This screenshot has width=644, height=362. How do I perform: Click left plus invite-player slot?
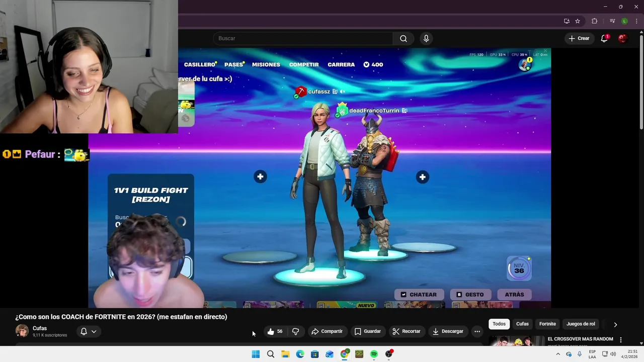click(x=260, y=176)
